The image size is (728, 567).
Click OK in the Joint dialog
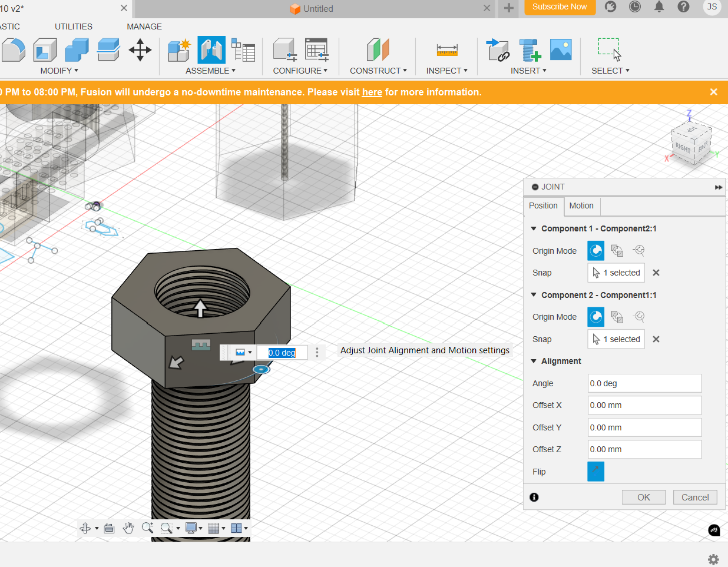click(644, 498)
